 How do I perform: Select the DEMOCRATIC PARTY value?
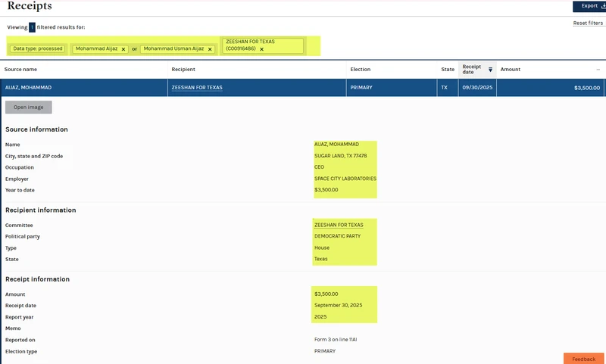coord(337,236)
